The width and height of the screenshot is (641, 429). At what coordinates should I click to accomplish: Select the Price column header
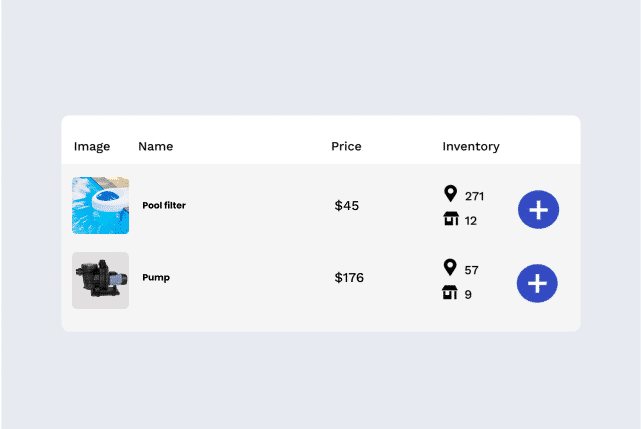tap(346, 146)
